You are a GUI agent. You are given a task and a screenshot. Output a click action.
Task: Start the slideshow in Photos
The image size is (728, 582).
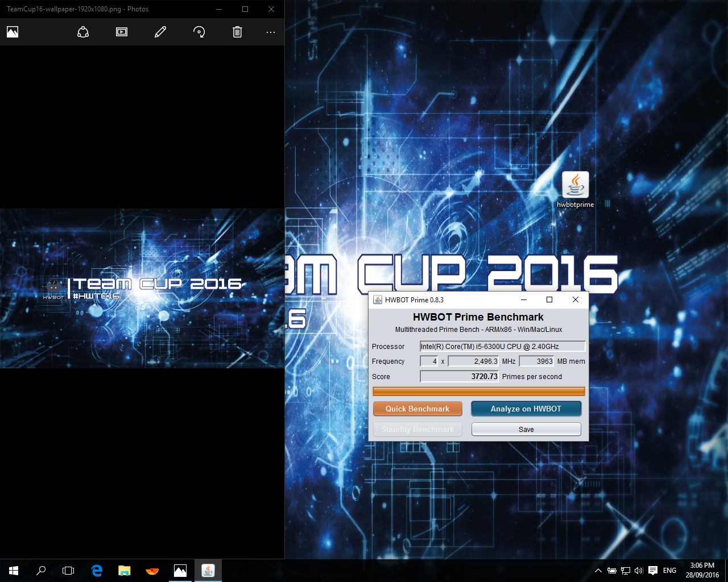tap(122, 32)
